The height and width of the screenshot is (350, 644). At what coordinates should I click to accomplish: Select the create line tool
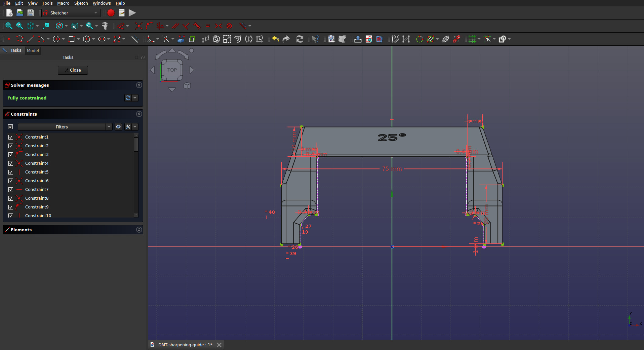31,39
